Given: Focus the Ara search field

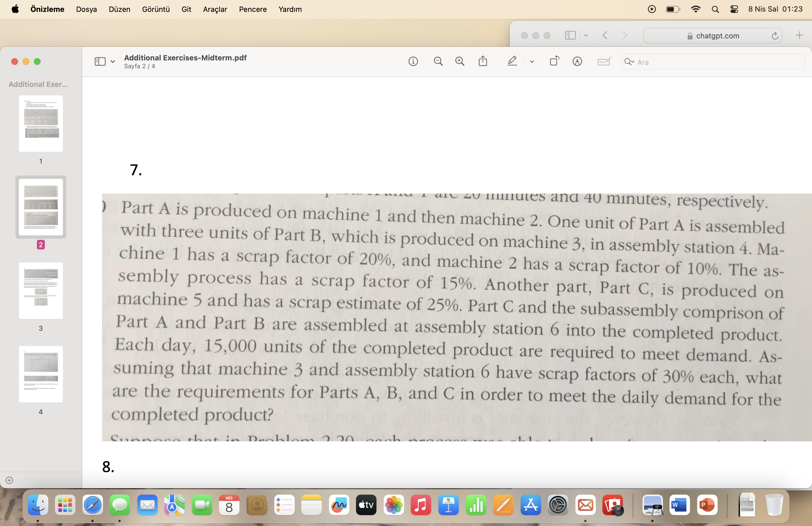Looking at the screenshot, I should coord(713,62).
